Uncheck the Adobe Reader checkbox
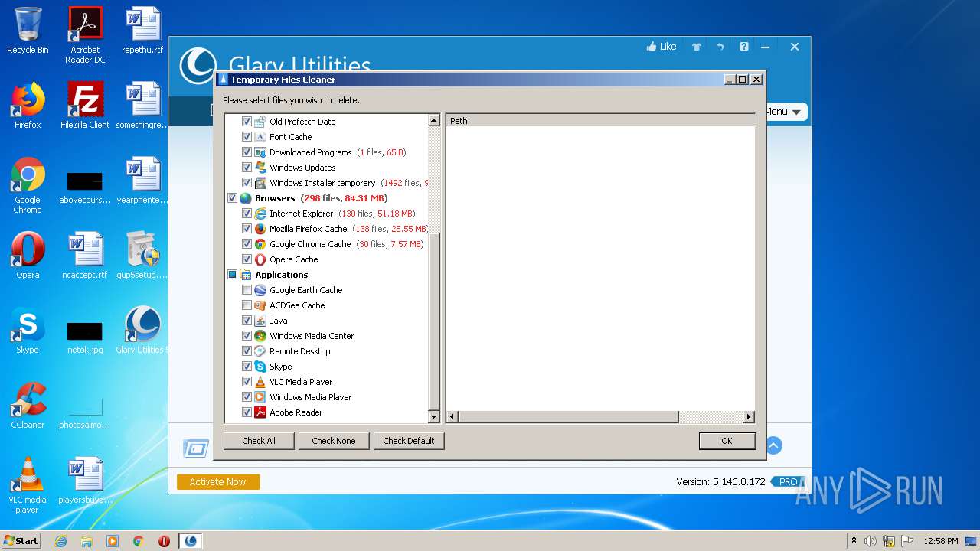Viewport: 980px width, 551px height. (x=247, y=412)
